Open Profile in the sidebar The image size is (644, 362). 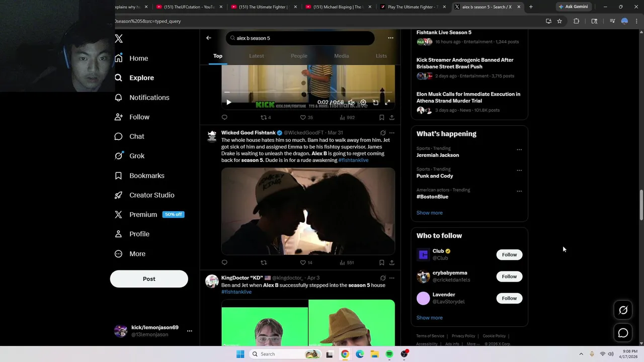click(132, 234)
